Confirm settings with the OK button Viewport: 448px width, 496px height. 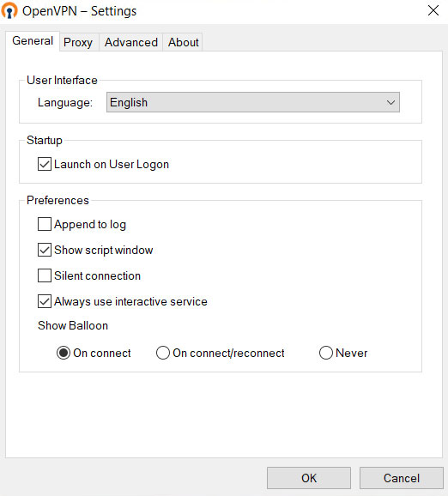(x=309, y=478)
